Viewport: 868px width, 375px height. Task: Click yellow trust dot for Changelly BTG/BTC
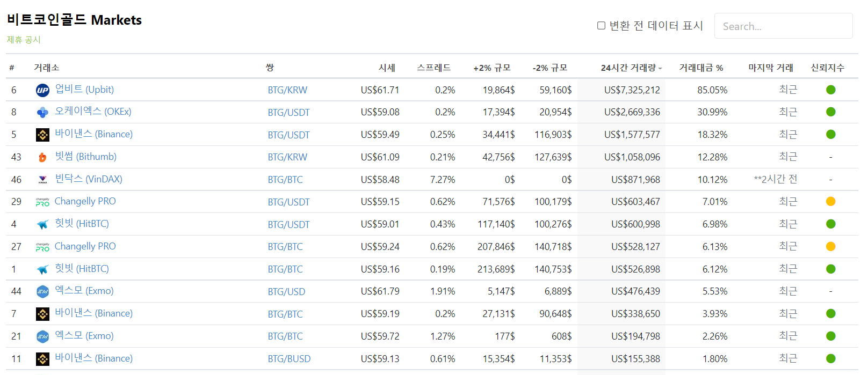pos(830,246)
